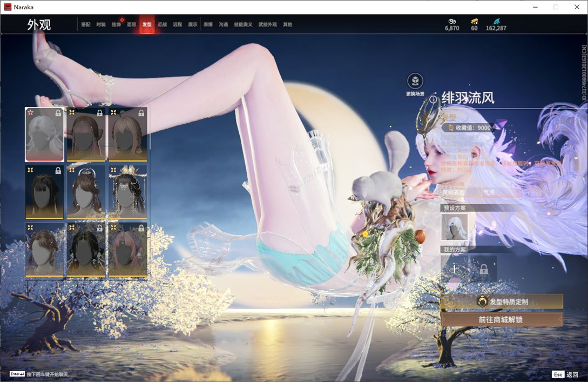Click the 6,870 silver balance
588x382 pixels.
point(452,28)
